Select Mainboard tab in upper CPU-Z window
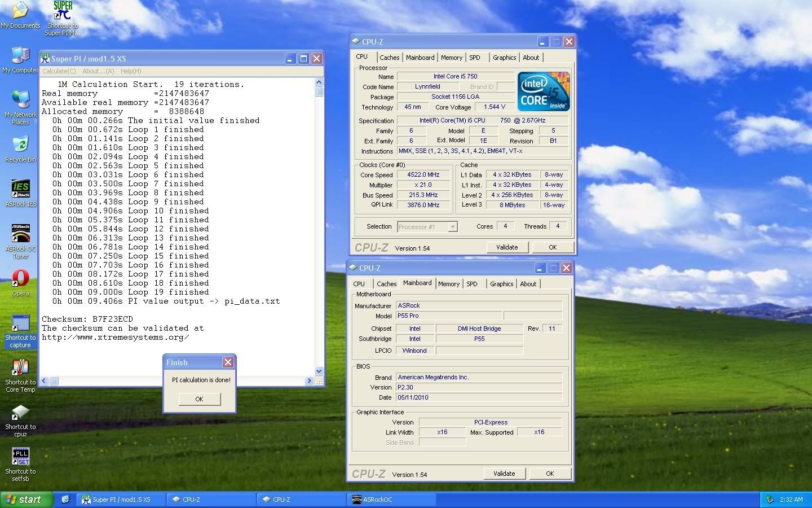 [420, 58]
